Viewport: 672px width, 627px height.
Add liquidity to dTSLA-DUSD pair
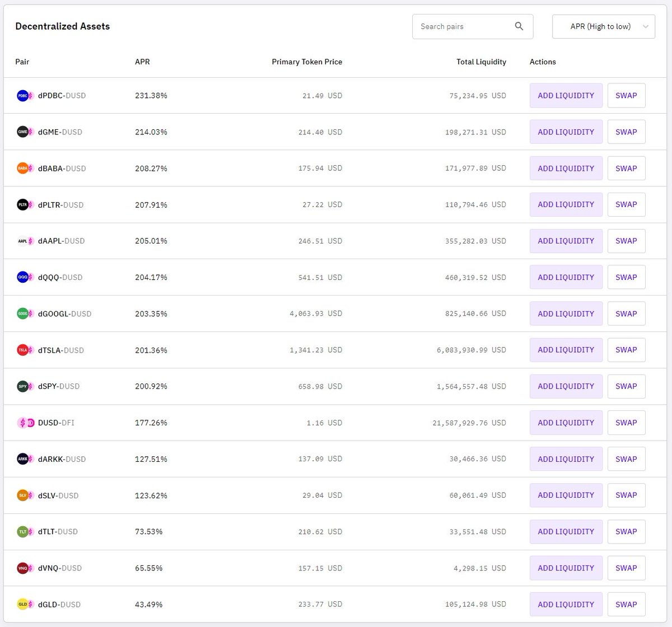(x=566, y=350)
